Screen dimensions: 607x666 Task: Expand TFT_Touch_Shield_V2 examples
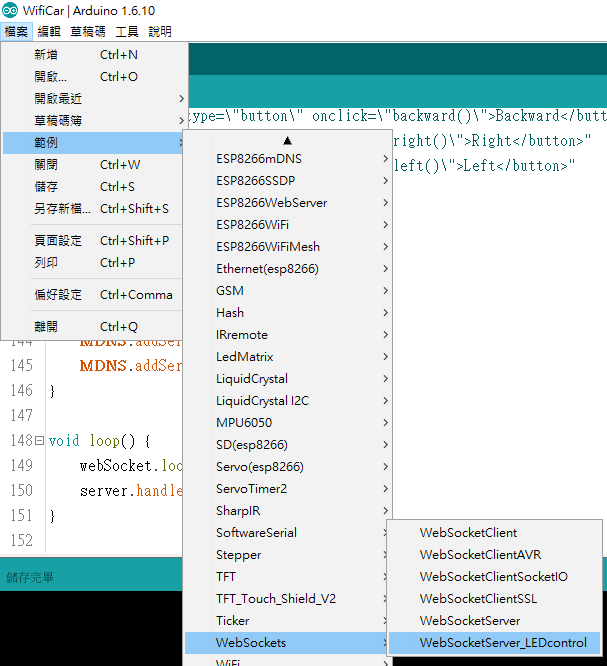click(x=285, y=599)
